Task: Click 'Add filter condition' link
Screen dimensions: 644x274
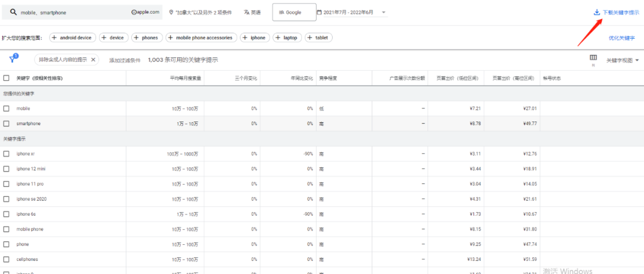Action: click(125, 60)
